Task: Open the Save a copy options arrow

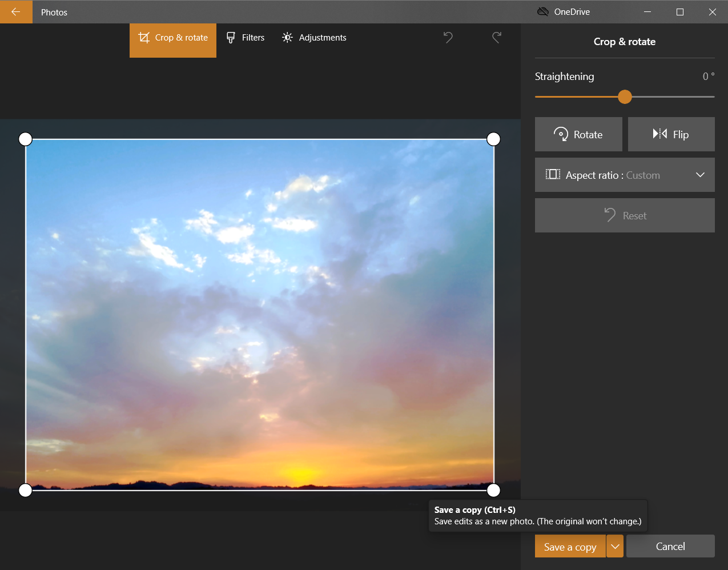Action: (x=615, y=547)
